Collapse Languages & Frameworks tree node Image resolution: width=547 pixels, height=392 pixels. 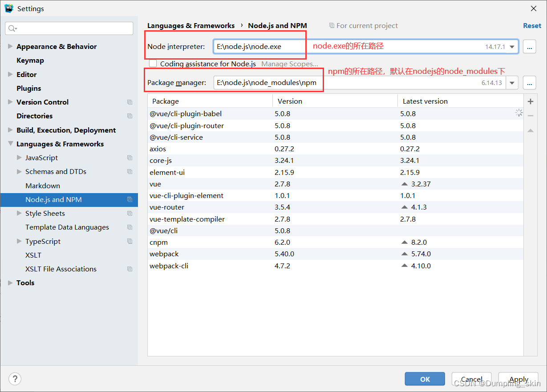tap(10, 144)
